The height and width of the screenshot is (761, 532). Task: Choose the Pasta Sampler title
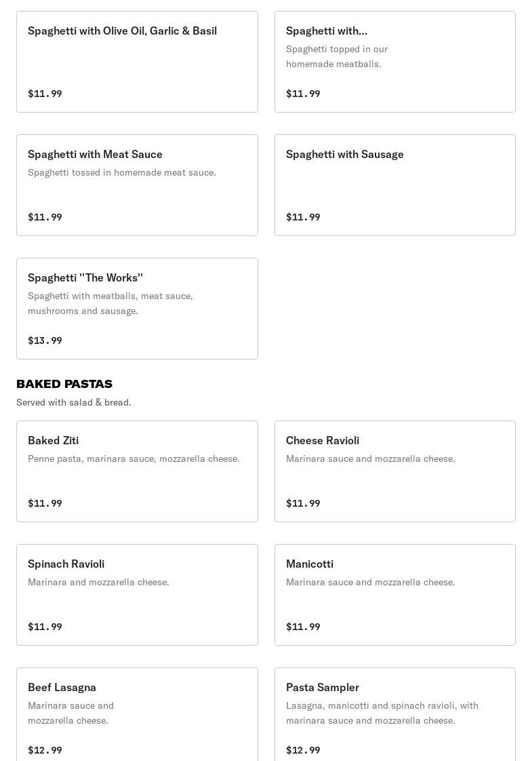[x=323, y=688]
